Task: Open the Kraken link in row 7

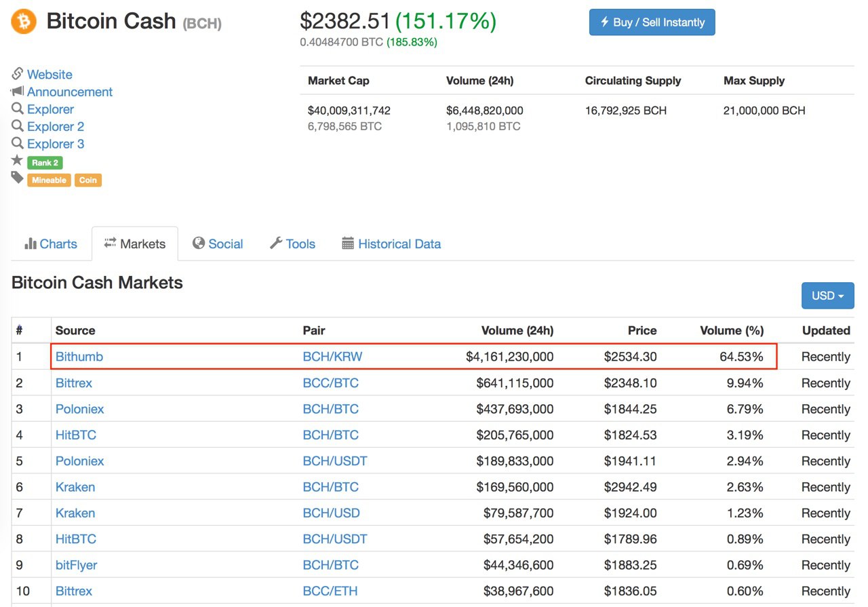Action: (x=75, y=513)
